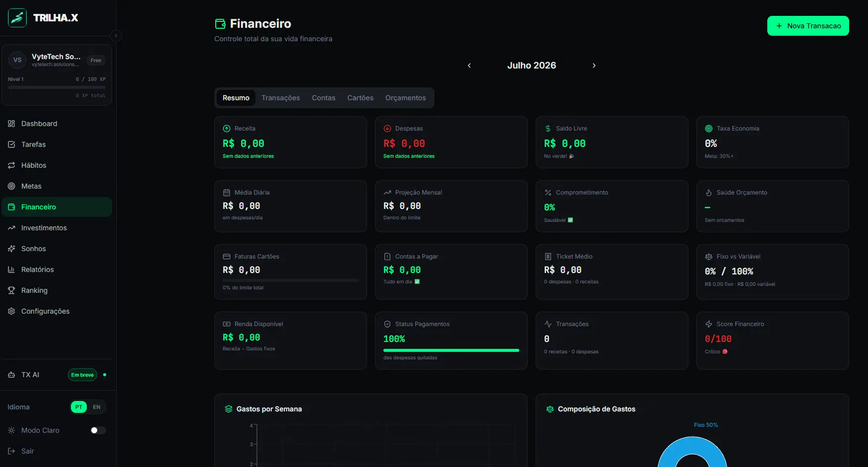This screenshot has width=868, height=467.
Task: Click the Nova Transacao button
Action: tap(808, 26)
